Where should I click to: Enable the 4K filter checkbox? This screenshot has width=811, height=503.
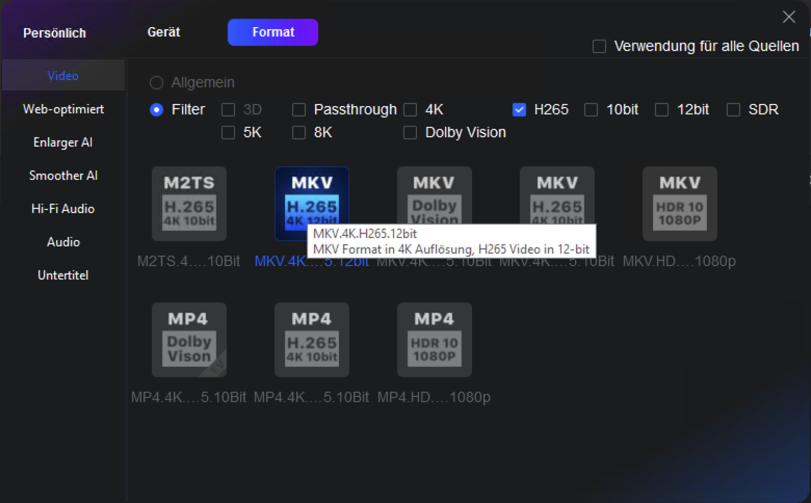pos(410,110)
